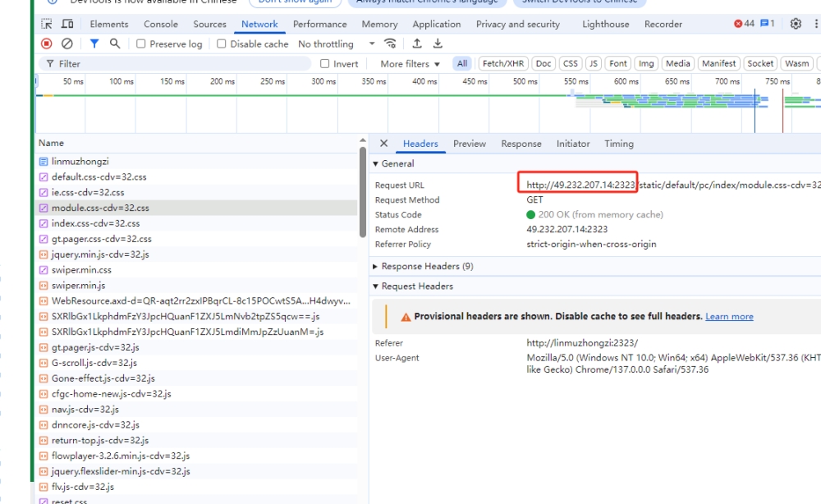
Task: Open DevTools settings gear
Action: 796,24
